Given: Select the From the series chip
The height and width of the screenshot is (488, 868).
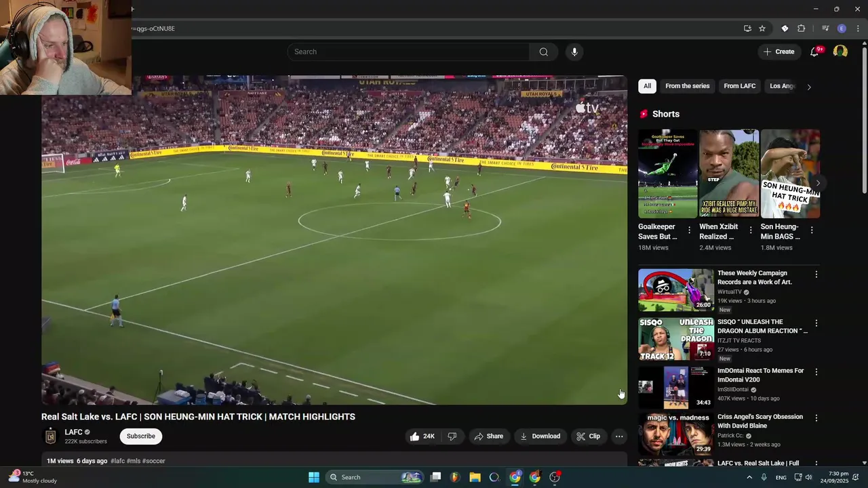Looking at the screenshot, I should [688, 86].
